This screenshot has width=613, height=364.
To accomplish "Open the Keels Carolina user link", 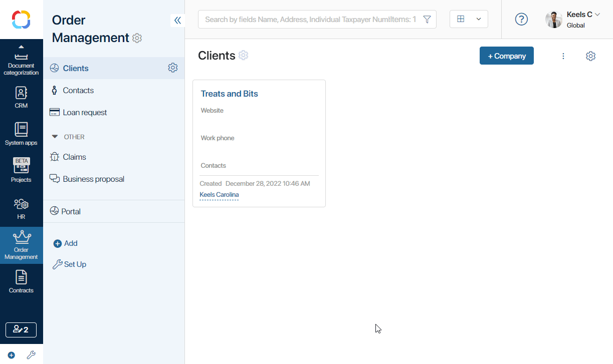I will pos(219,195).
